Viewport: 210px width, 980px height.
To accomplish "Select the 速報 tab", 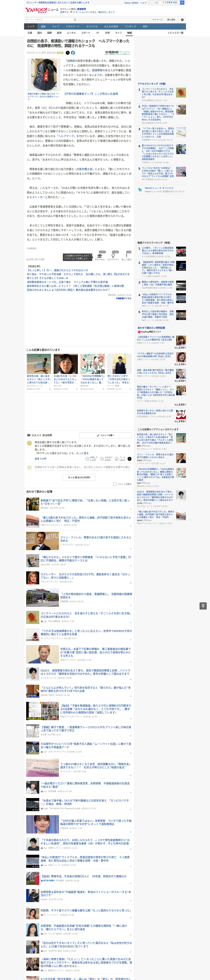I will pyautogui.click(x=43, y=27).
